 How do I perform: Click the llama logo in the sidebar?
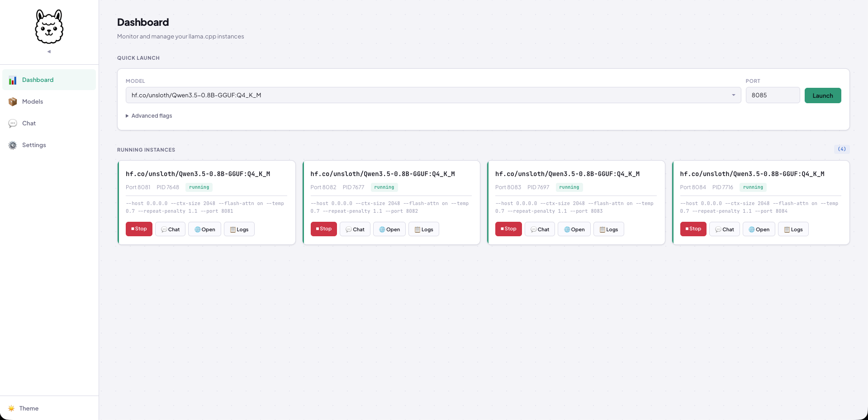point(49,27)
